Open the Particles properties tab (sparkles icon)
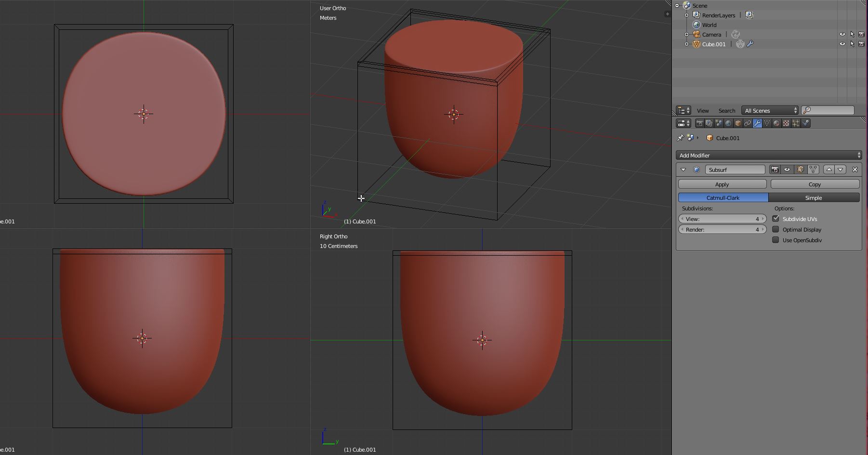Image resolution: width=868 pixels, height=455 pixels. coord(796,124)
